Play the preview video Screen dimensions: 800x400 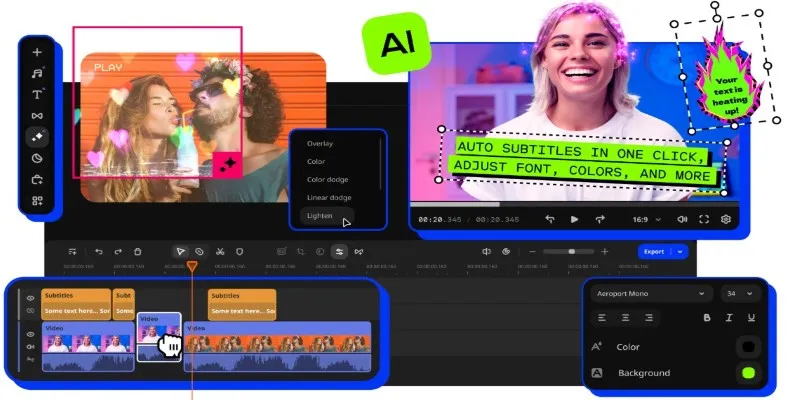pyautogui.click(x=574, y=219)
